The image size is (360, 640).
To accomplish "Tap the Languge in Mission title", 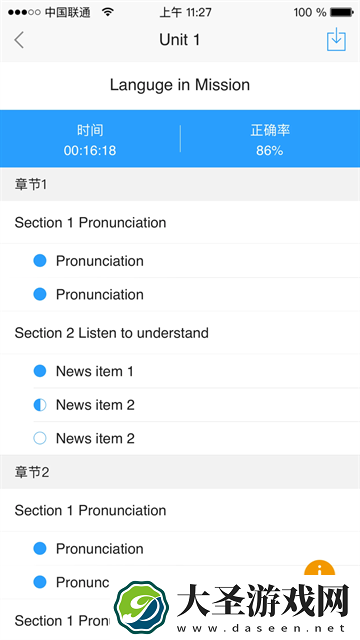I will pyautogui.click(x=180, y=85).
